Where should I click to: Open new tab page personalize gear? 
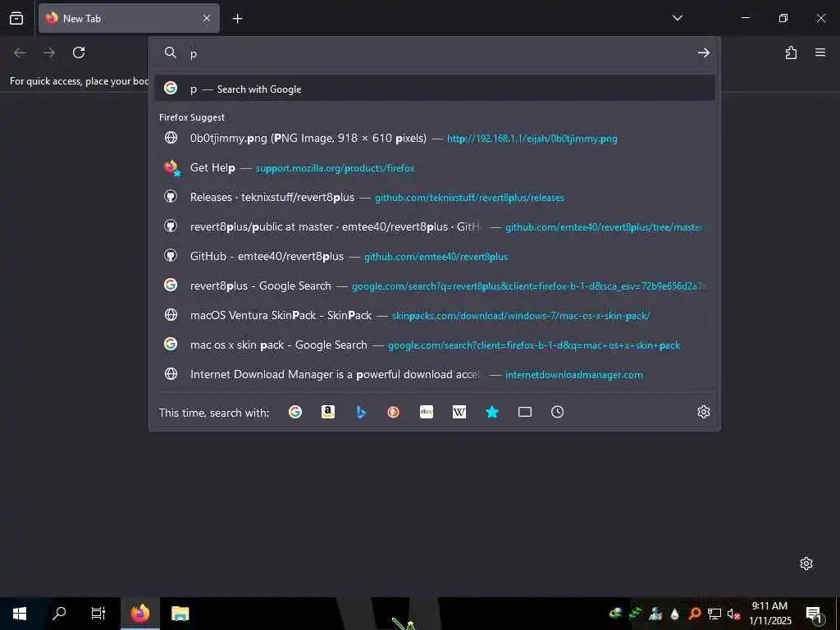click(806, 564)
